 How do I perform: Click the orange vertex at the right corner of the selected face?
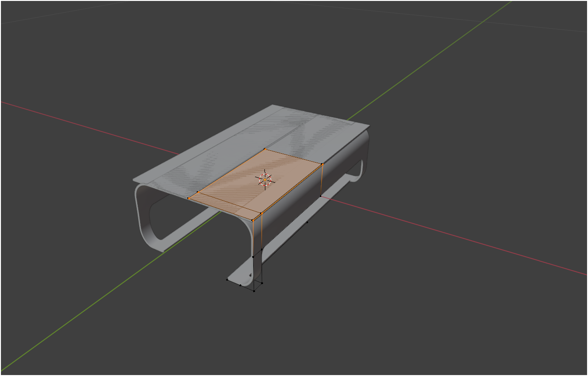323,164
